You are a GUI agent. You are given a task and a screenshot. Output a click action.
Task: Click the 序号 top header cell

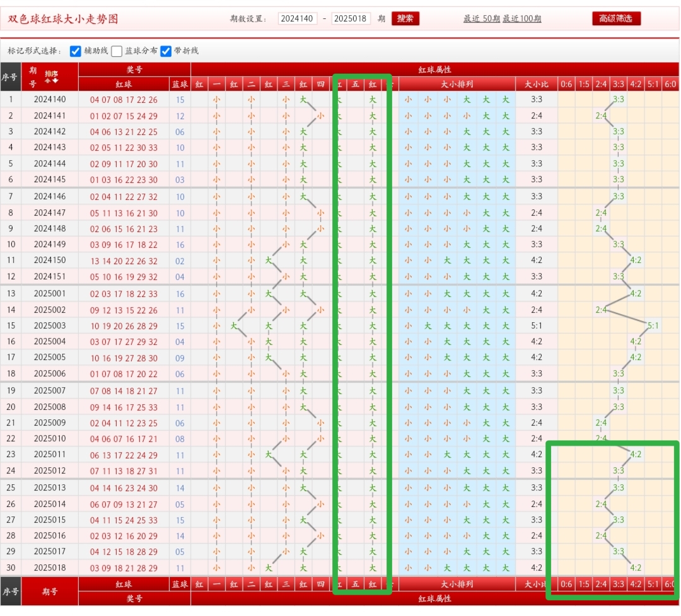pyautogui.click(x=11, y=77)
